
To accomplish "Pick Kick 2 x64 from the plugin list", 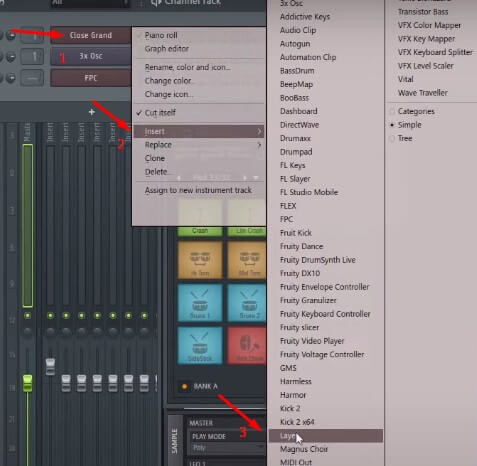I will [x=297, y=422].
